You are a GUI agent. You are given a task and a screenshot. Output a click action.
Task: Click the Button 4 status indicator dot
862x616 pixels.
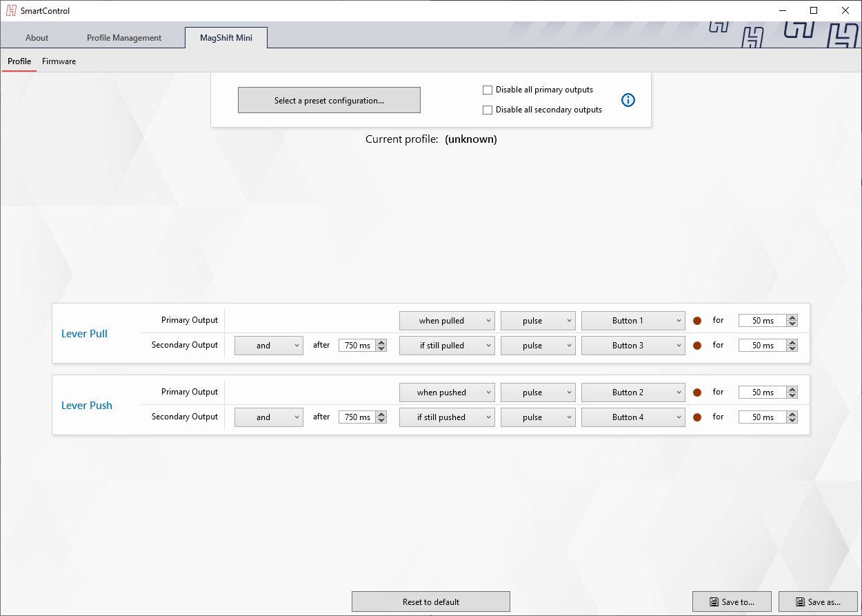696,417
